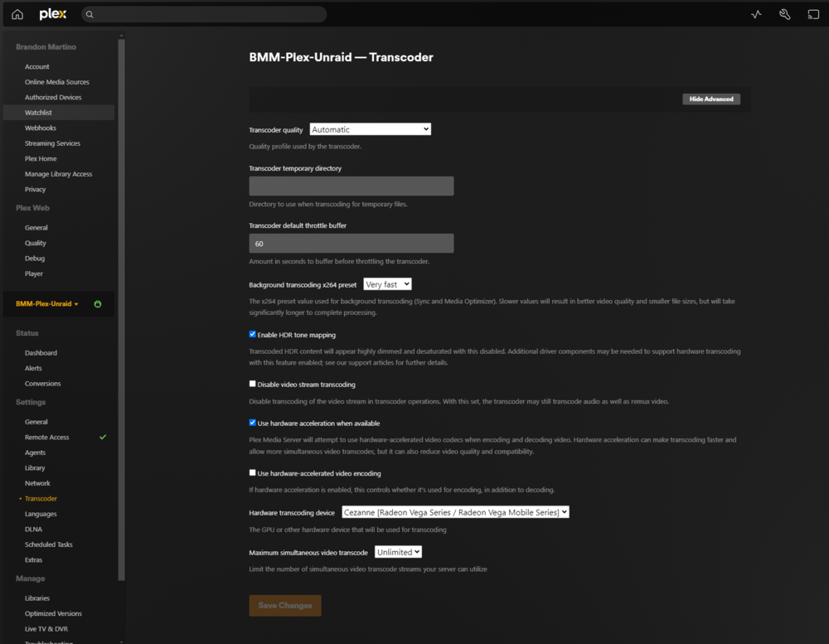Screen dimensions: 829x644
Task: Click Hide Advanced button
Action: pyautogui.click(x=711, y=99)
